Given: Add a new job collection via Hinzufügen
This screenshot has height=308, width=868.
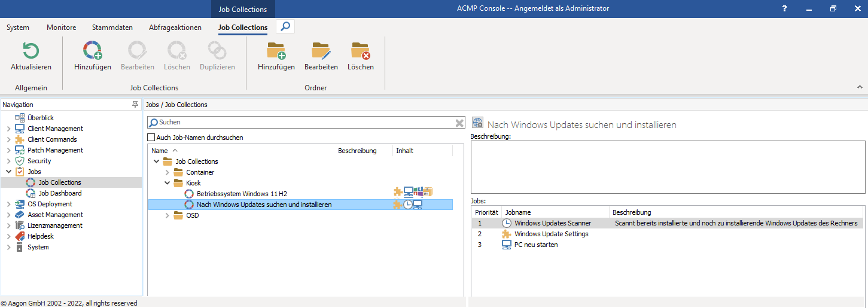Looking at the screenshot, I should [x=92, y=50].
